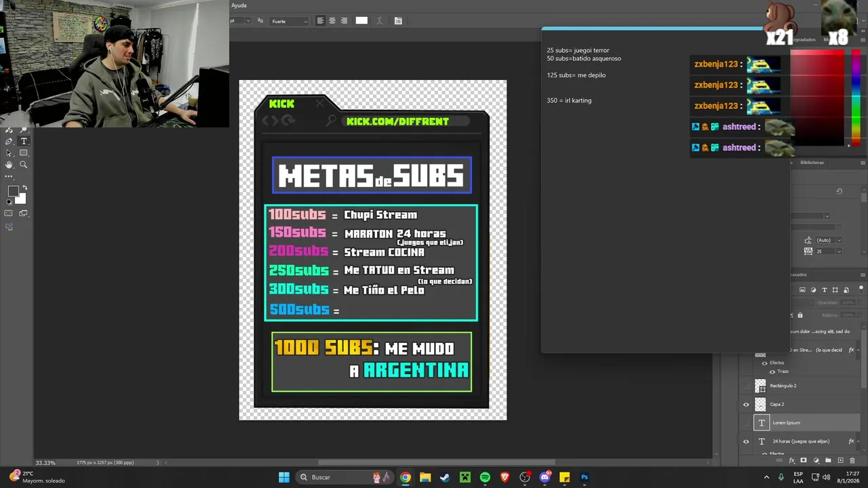Toggle Trazo effect visibility eye
868x488 pixels.
(772, 371)
